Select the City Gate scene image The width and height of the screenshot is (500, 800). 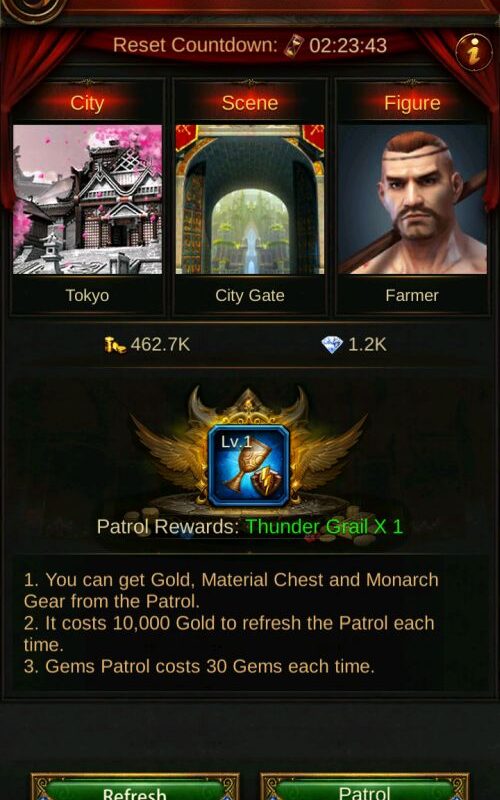coord(249,199)
